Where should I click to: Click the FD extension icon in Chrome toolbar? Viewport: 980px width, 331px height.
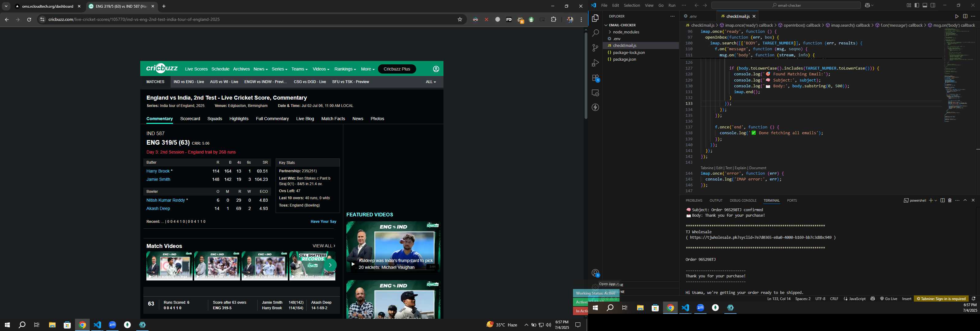pyautogui.click(x=509, y=19)
